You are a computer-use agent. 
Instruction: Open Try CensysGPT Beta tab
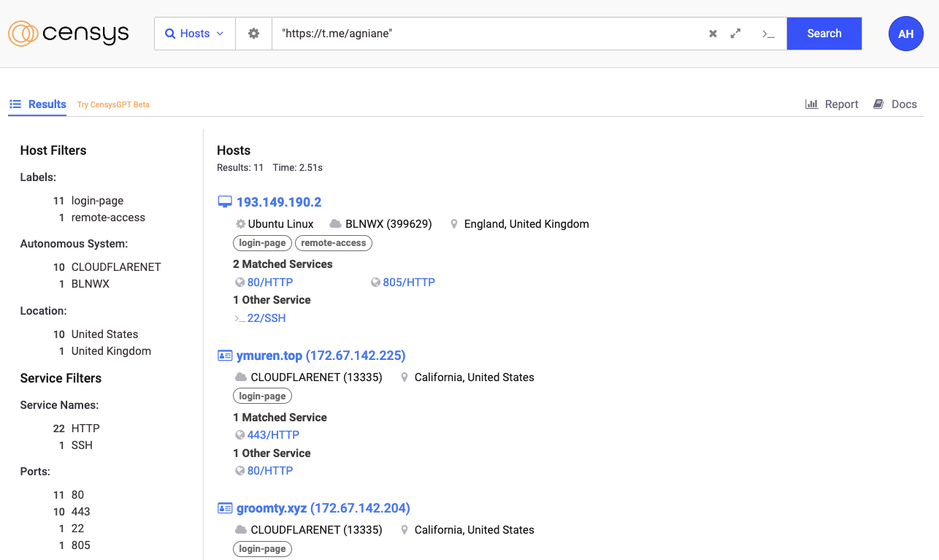113,105
